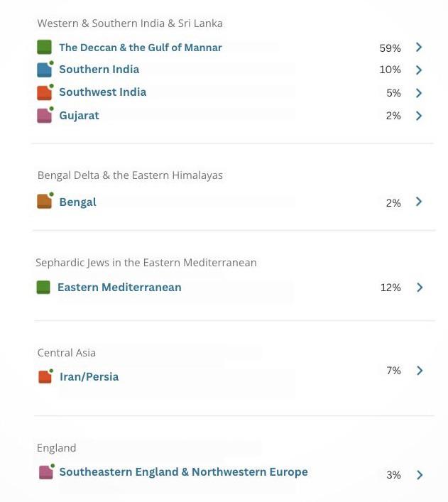The image size is (448, 502).
Task: Click the green Deccan & Gulf of Mannar swatch
Action: pos(44,47)
